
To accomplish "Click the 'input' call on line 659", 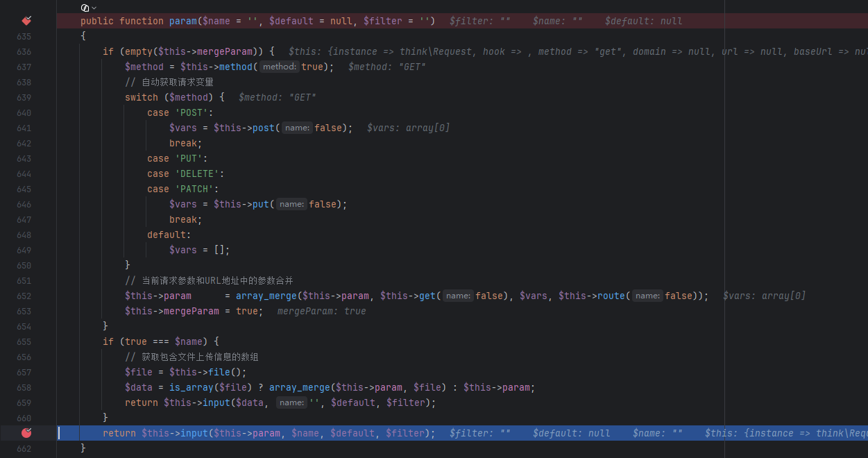I will click(216, 402).
